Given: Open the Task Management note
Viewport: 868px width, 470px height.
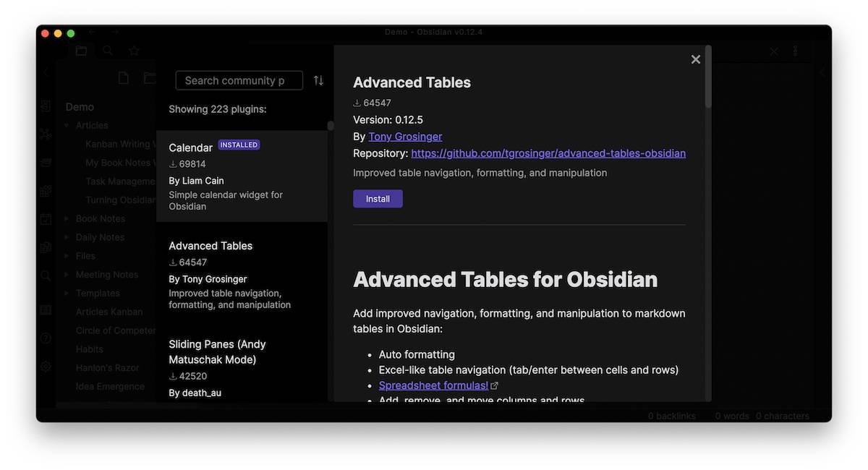Looking at the screenshot, I should click(x=121, y=181).
